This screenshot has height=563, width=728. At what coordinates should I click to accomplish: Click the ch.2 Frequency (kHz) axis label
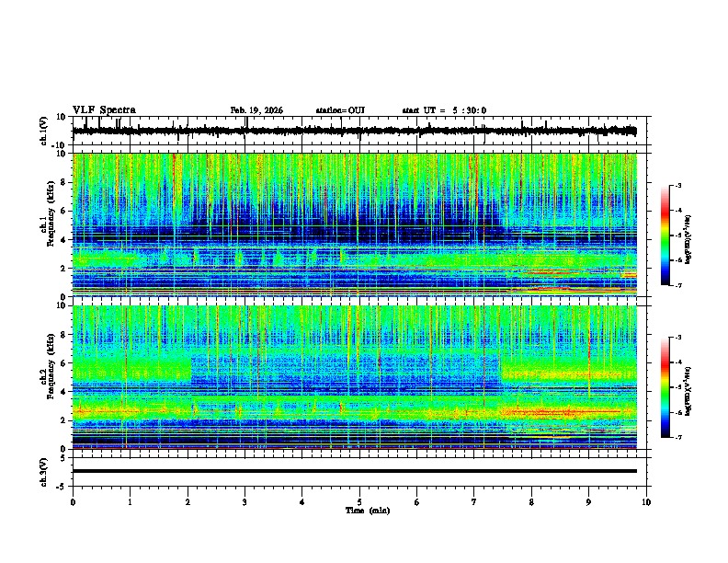point(48,366)
